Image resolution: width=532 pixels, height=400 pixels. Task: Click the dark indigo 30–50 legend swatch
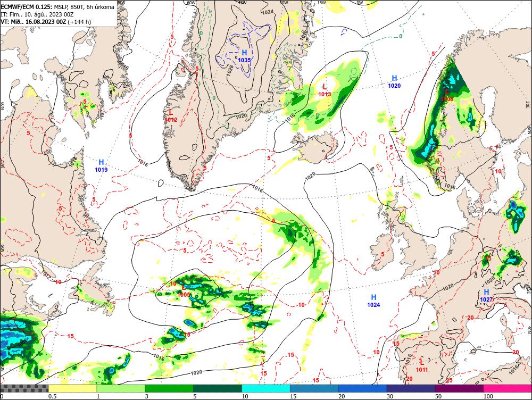click(411, 388)
